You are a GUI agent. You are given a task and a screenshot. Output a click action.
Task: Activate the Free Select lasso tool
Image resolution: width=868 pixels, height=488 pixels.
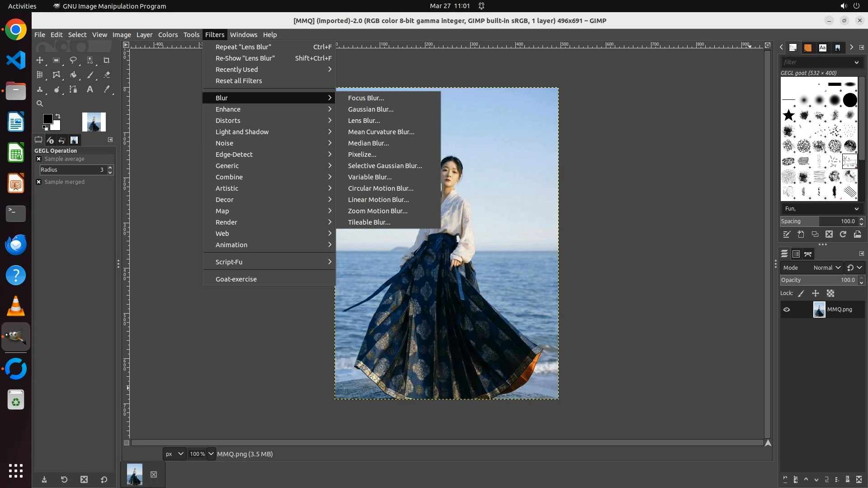point(73,60)
